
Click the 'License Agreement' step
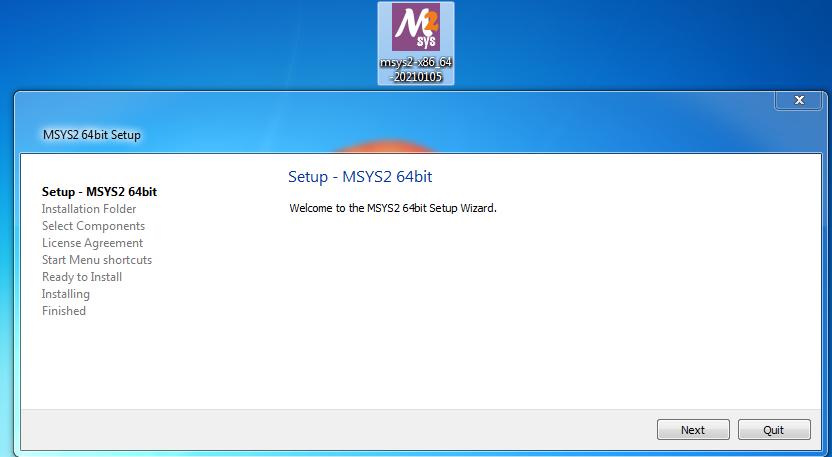point(92,243)
